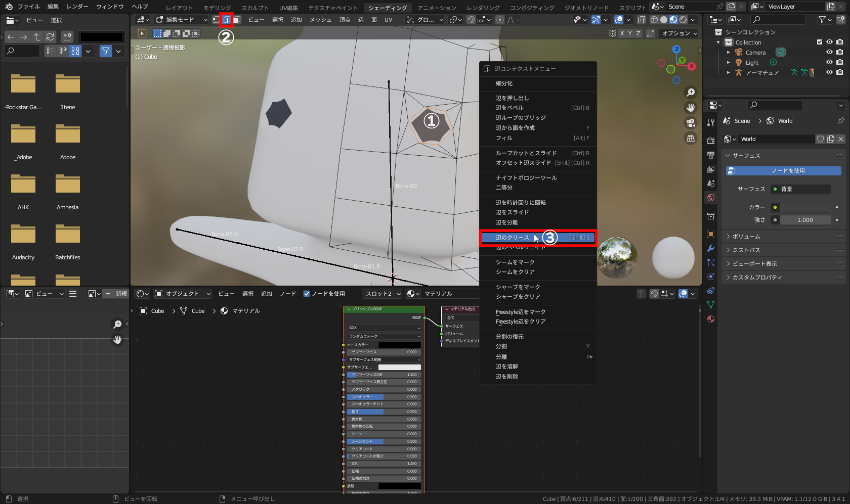Toggle Collection exclude checkbox in outliner
Screen dimensions: 850x504
(x=820, y=42)
